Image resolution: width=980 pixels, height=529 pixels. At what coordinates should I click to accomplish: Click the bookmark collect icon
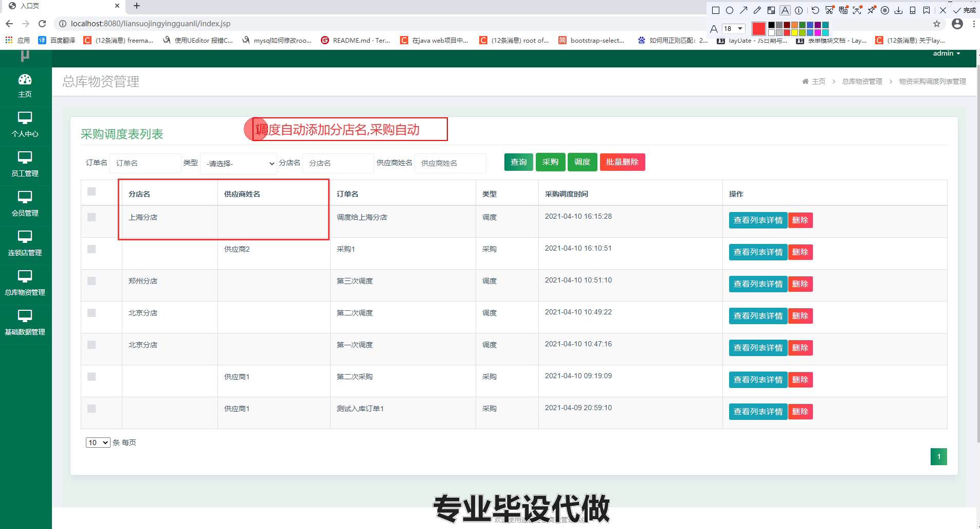click(927, 10)
